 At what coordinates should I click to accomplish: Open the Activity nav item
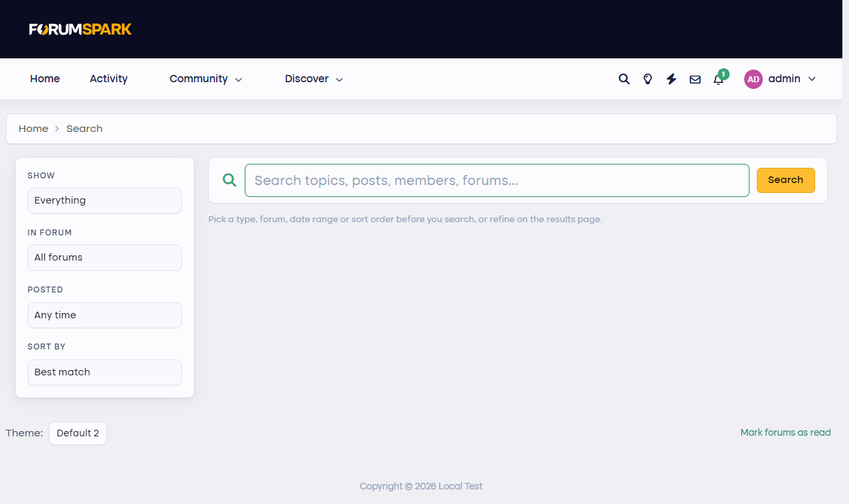109,79
